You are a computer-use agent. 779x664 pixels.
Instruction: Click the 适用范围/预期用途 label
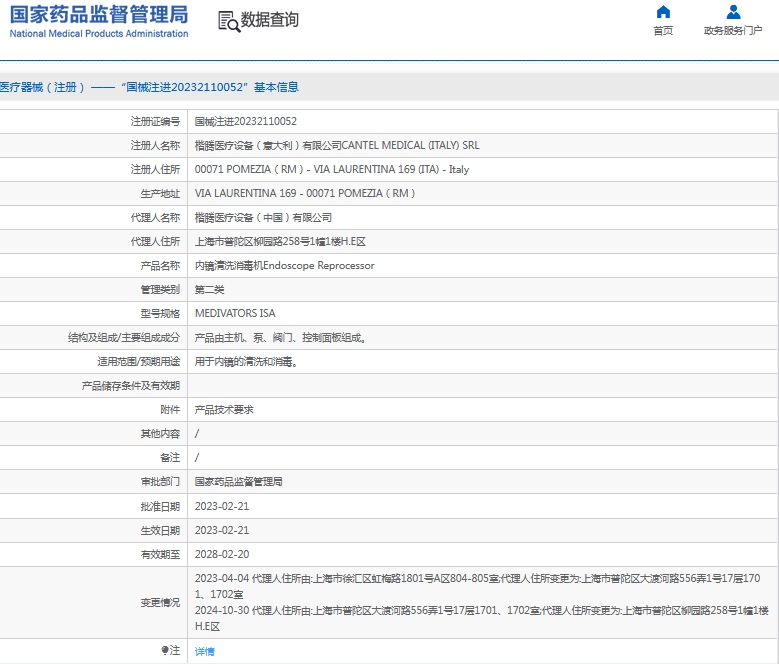tap(139, 362)
